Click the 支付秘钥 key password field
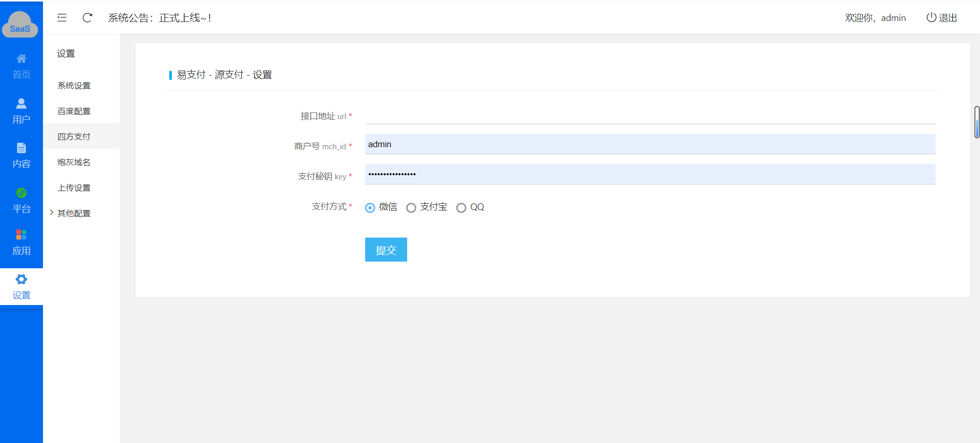Viewport: 980px width, 443px height. click(x=650, y=174)
